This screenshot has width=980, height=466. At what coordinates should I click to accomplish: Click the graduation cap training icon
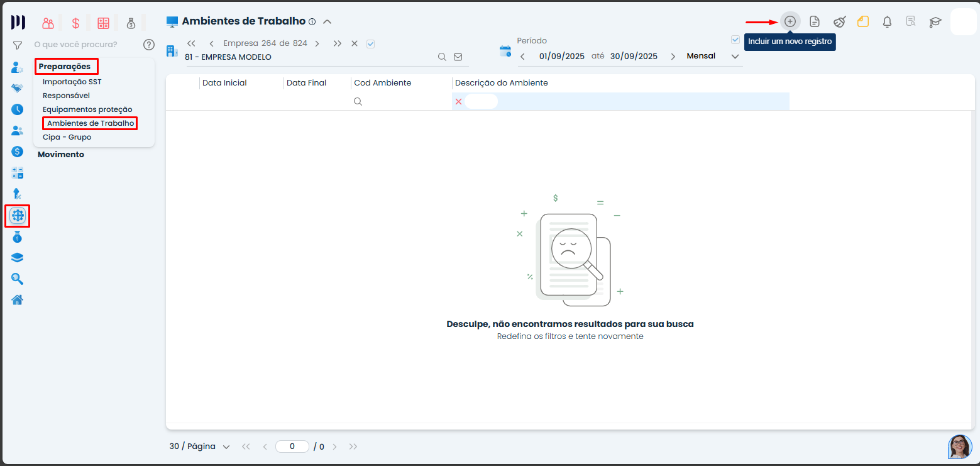(935, 21)
